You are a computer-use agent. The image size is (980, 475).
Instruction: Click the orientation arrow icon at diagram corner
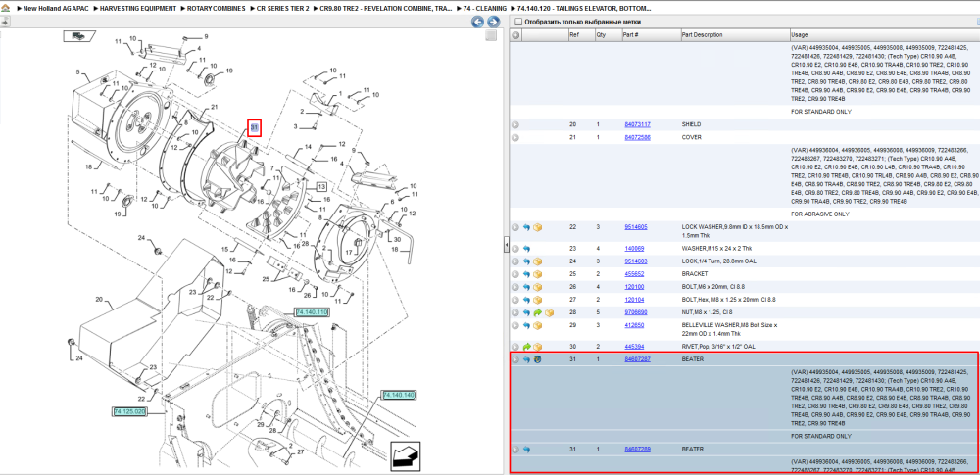click(406, 455)
